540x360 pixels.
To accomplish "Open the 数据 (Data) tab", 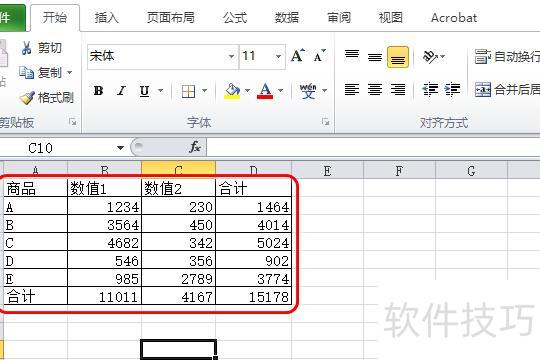I will pyautogui.click(x=287, y=18).
